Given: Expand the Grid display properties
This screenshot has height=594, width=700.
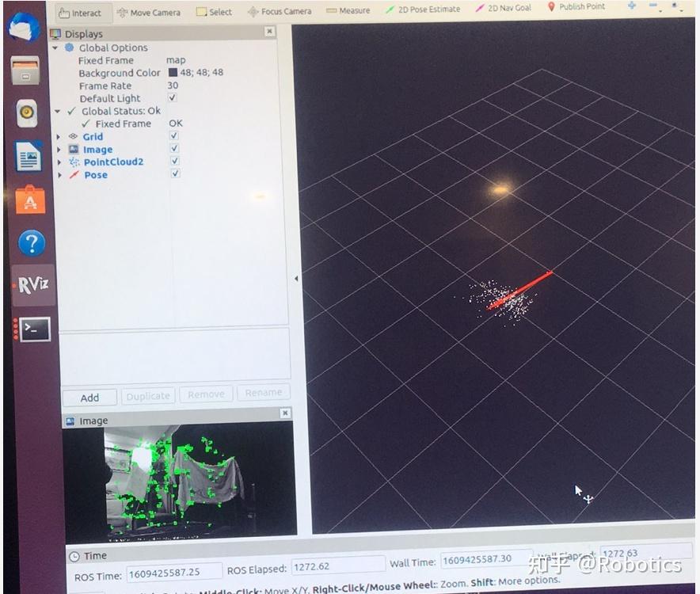Looking at the screenshot, I should click(x=58, y=137).
